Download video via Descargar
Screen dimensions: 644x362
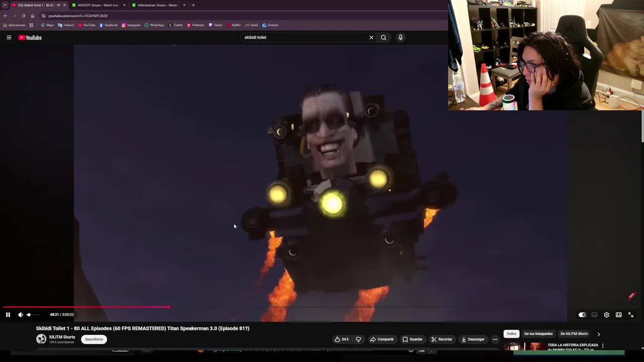[x=473, y=339]
